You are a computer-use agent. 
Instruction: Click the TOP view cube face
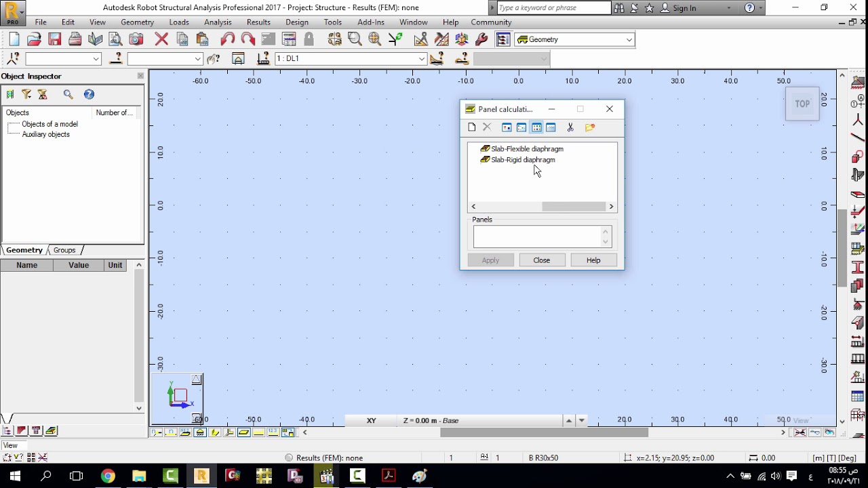[x=802, y=104]
